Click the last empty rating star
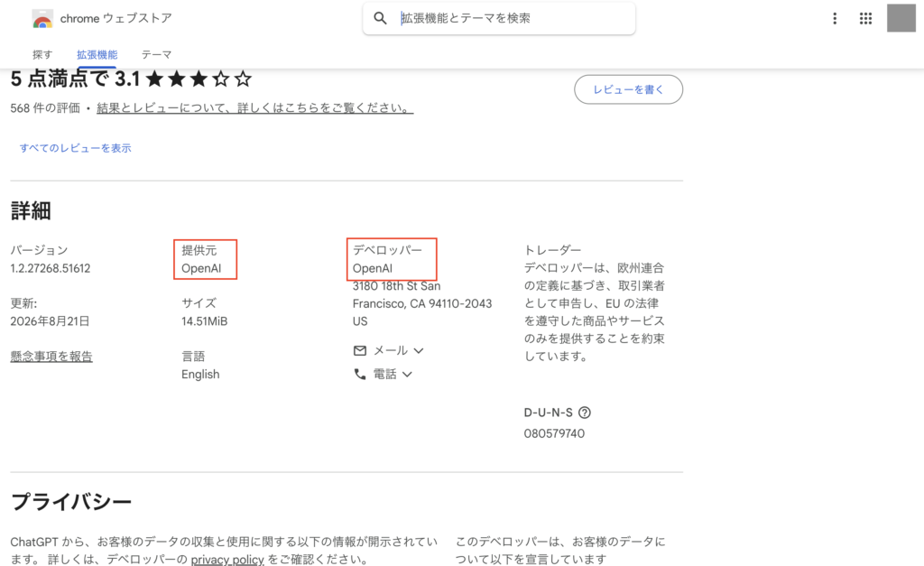Viewport: 924px width, 566px height. click(243, 79)
